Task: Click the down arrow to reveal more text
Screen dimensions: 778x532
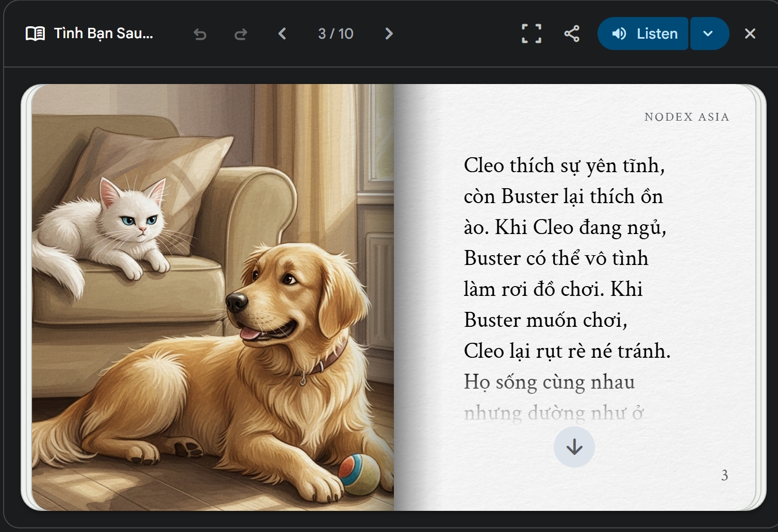Action: (x=574, y=447)
